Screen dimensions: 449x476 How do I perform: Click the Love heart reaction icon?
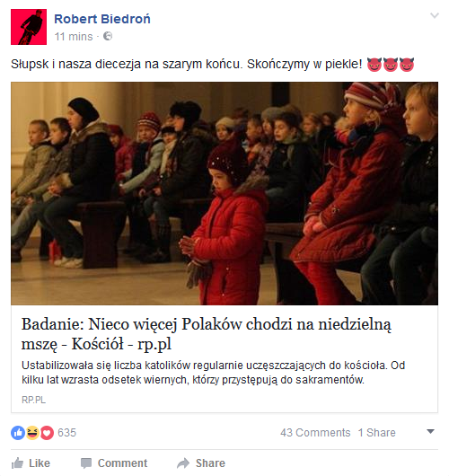(47, 433)
